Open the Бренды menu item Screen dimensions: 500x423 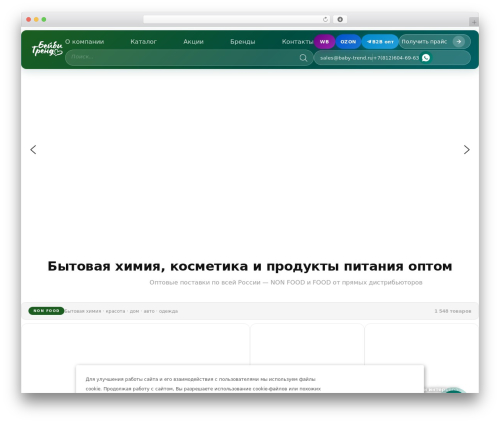[243, 42]
